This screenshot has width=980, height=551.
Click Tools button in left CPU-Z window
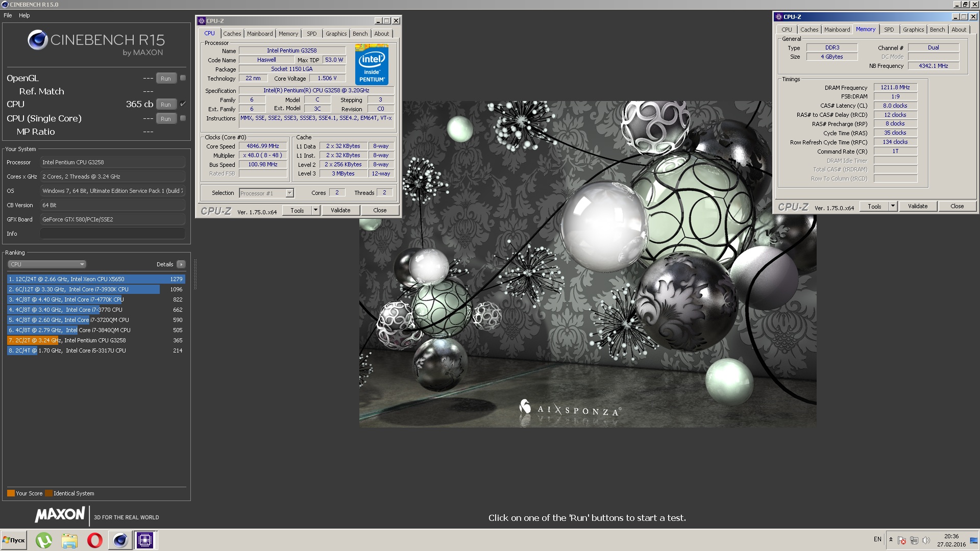coord(297,210)
